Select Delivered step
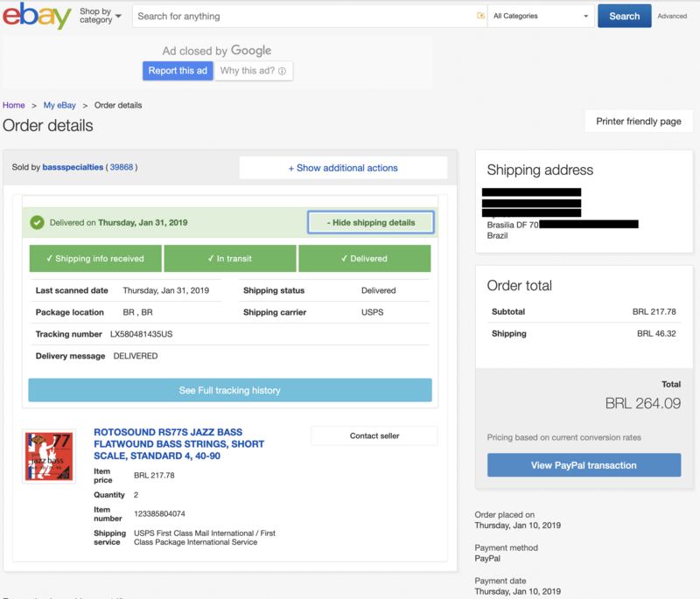The width and height of the screenshot is (700, 599). point(364,258)
